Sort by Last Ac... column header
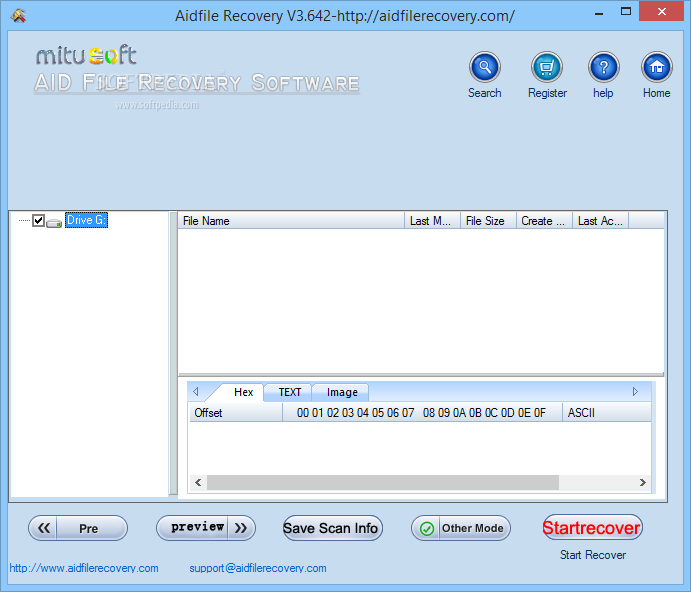The height and width of the screenshot is (592, 691). click(600, 220)
